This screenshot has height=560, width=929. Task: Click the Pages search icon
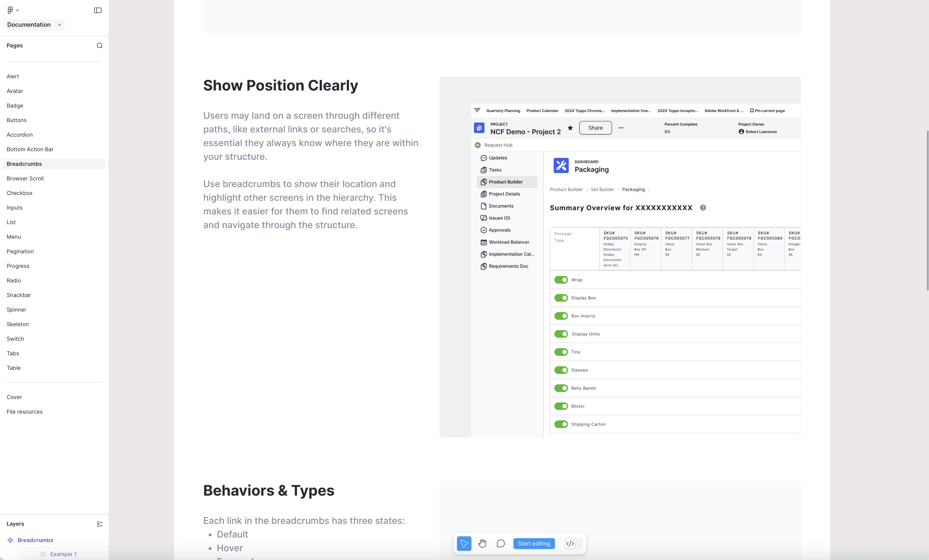100,46
